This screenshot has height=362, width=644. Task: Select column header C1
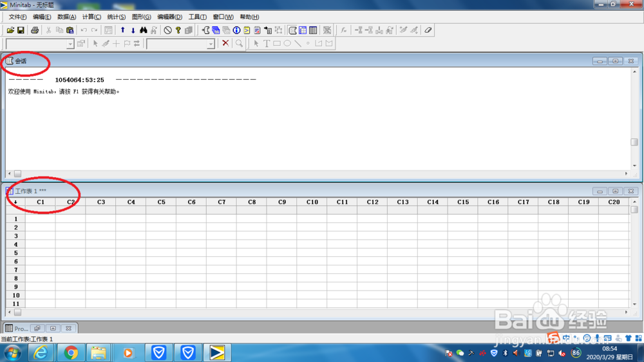[40, 202]
